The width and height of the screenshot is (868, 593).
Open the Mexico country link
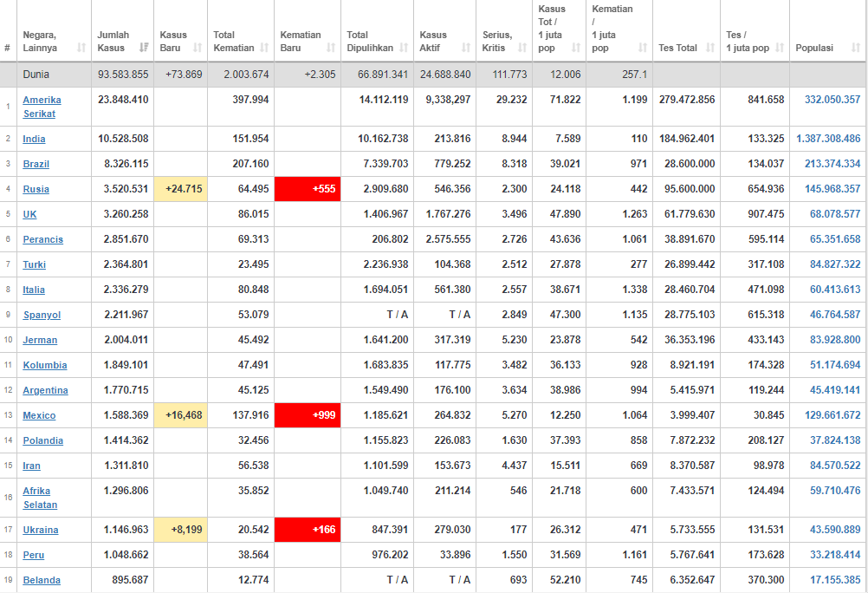[39, 415]
